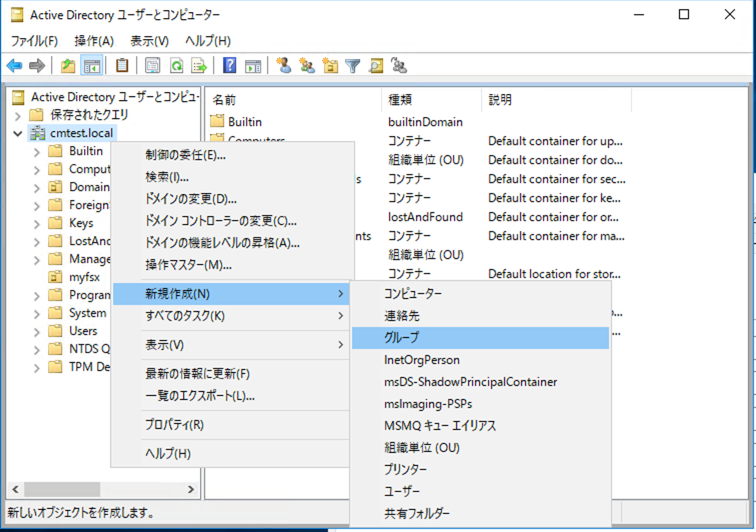Image resolution: width=756 pixels, height=532 pixels.
Task: Expand the Keys tree node
Action: tap(36, 224)
